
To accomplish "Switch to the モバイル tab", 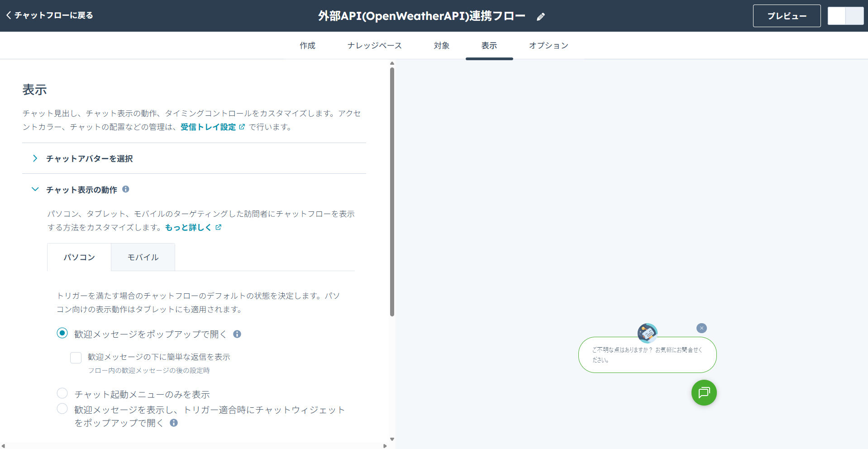I will [143, 257].
